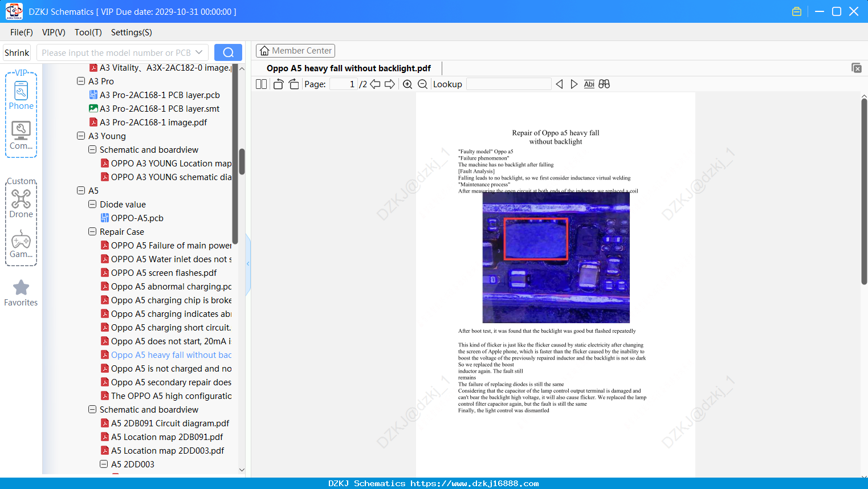This screenshot has width=868, height=489.
Task: Collapse the file tree panel using the side handle
Action: (248, 264)
